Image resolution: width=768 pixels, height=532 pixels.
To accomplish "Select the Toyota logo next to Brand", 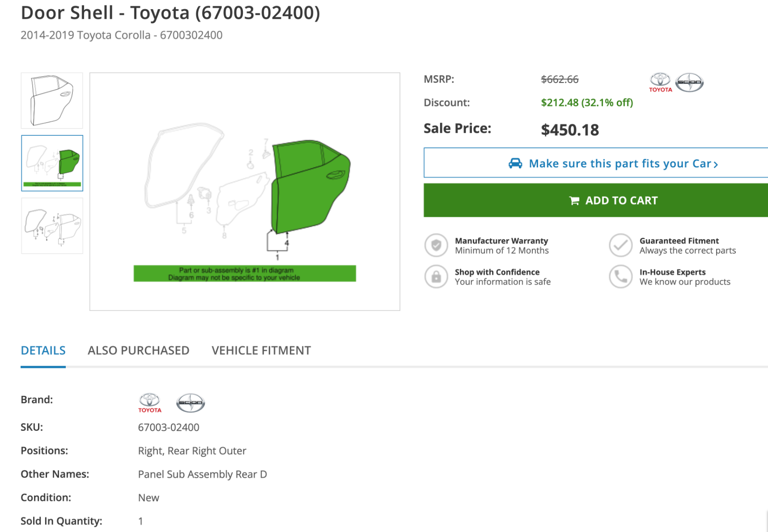I will pyautogui.click(x=150, y=402).
